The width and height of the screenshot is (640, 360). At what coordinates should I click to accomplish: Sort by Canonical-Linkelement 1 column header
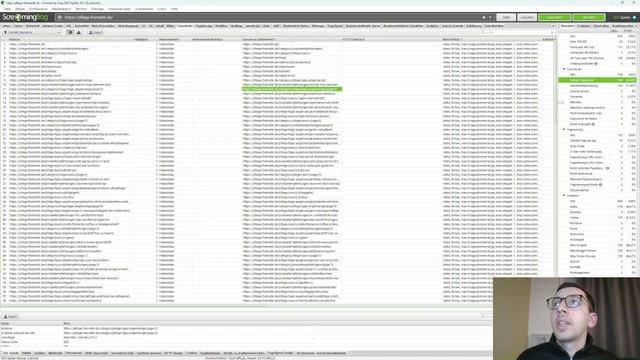[x=259, y=40]
